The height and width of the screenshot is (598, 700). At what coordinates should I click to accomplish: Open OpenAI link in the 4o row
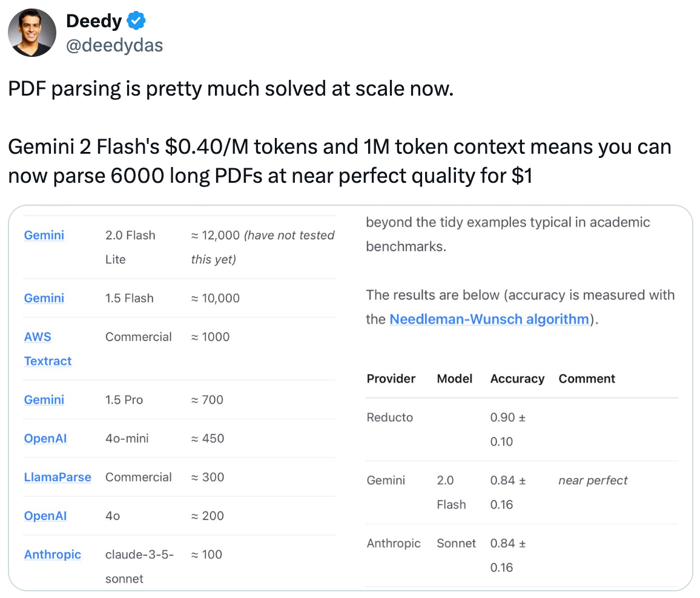(45, 516)
